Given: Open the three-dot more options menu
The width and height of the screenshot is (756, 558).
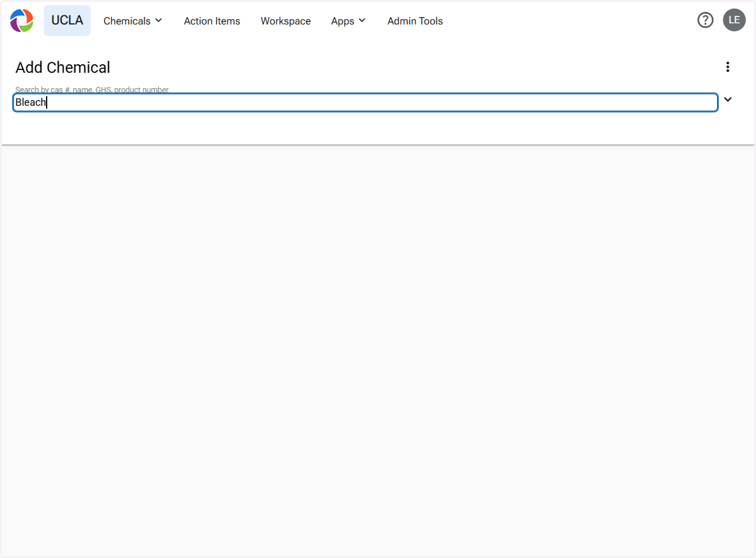Looking at the screenshot, I should coord(728,67).
